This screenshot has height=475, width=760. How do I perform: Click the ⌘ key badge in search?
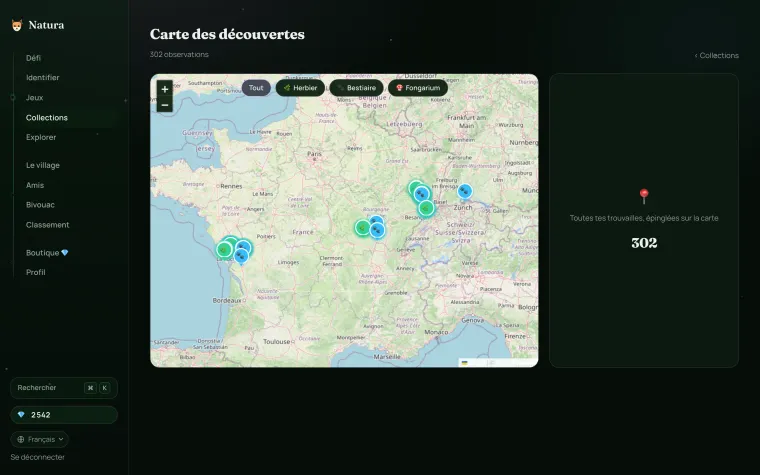tap(90, 388)
